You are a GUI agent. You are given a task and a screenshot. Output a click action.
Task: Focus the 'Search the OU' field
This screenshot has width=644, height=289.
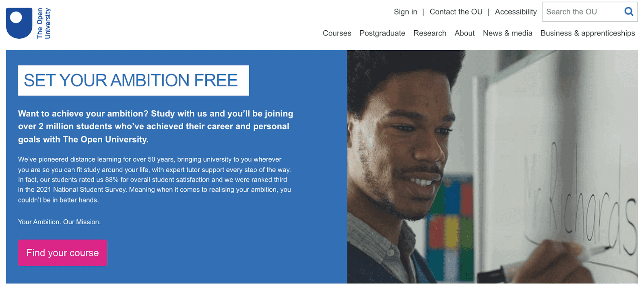tap(582, 12)
